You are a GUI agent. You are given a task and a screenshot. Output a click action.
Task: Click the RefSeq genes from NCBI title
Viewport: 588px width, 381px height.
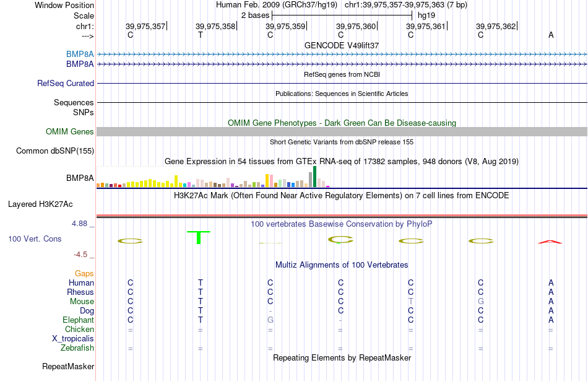tap(342, 74)
